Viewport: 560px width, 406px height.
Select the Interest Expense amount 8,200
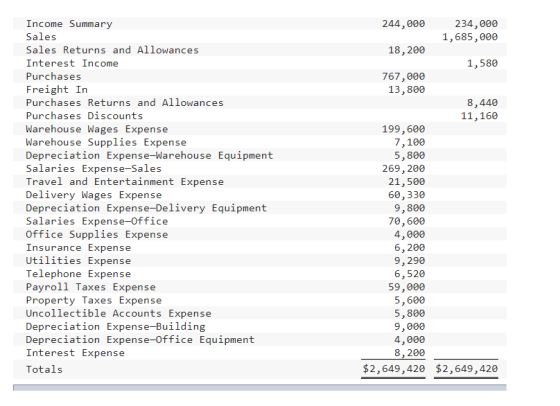coord(410,353)
